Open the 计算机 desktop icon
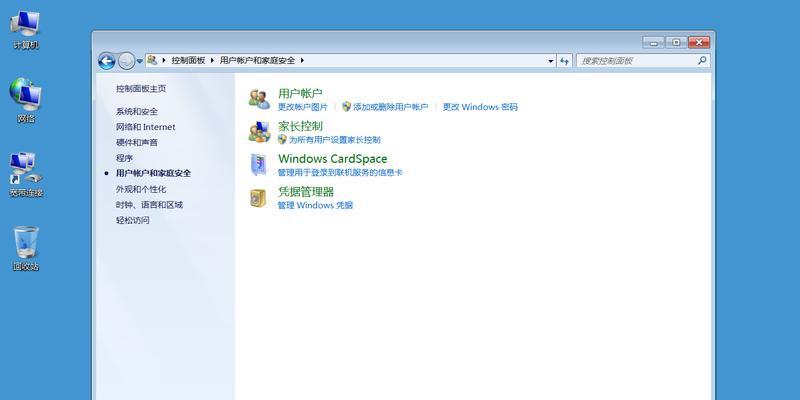Viewport: 800px width, 400px height. (26, 30)
